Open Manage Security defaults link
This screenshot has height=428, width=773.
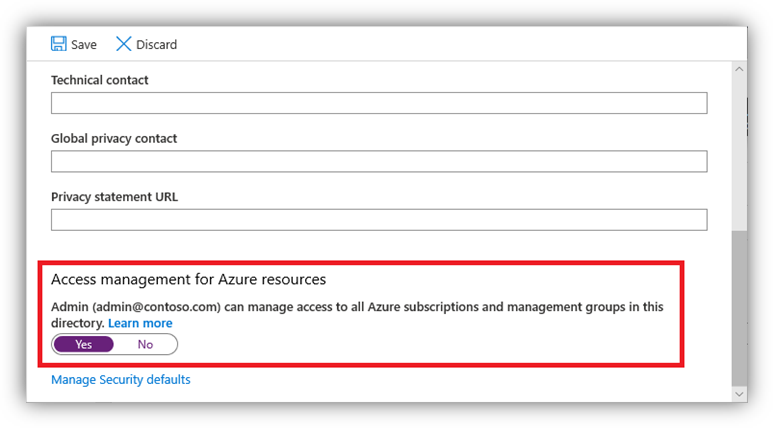121,380
